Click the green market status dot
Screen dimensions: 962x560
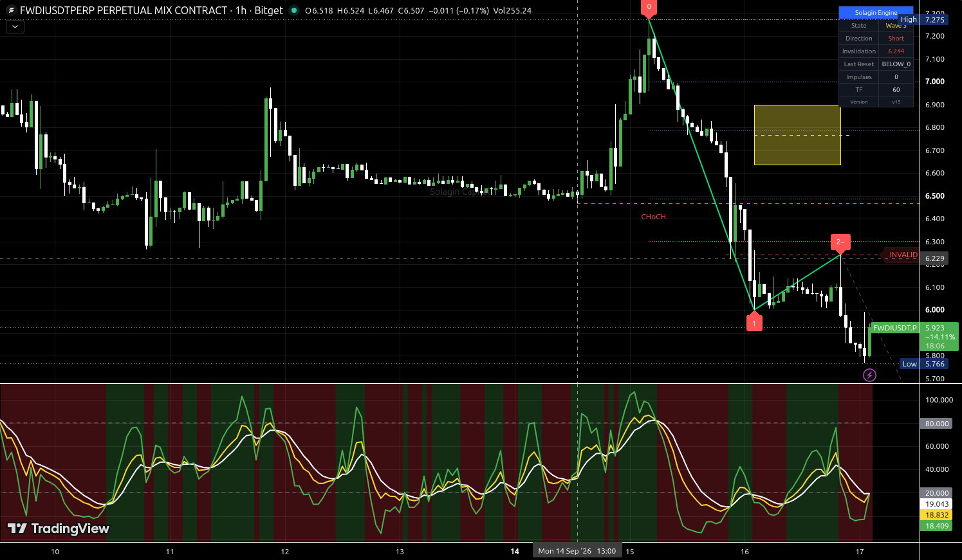point(294,10)
